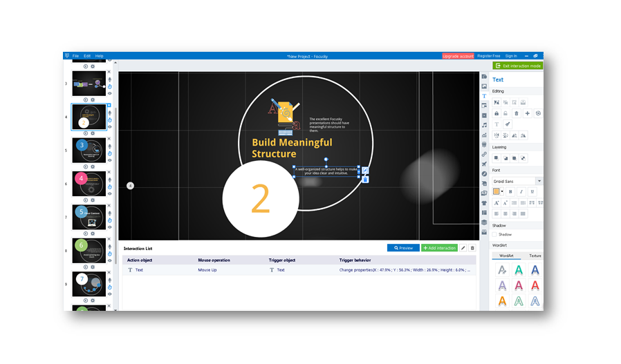Toggle the microphone icon beside slide 6
The image size is (621, 364).
(109, 178)
